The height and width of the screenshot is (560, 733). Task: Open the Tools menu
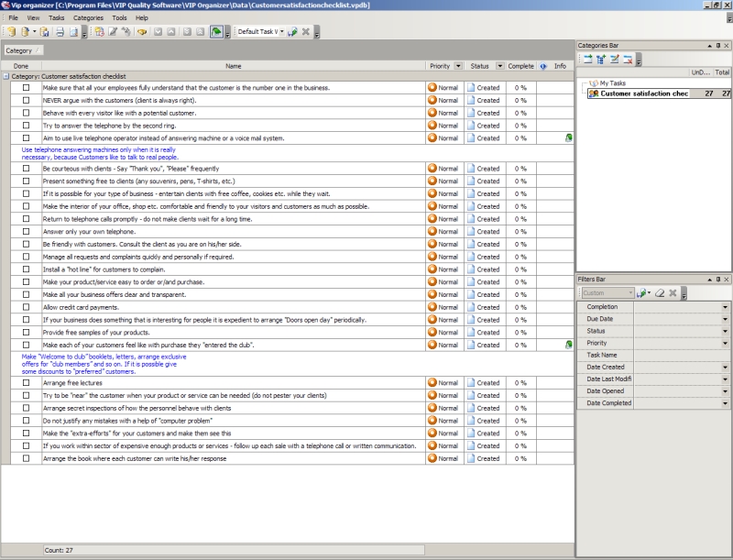click(x=119, y=17)
